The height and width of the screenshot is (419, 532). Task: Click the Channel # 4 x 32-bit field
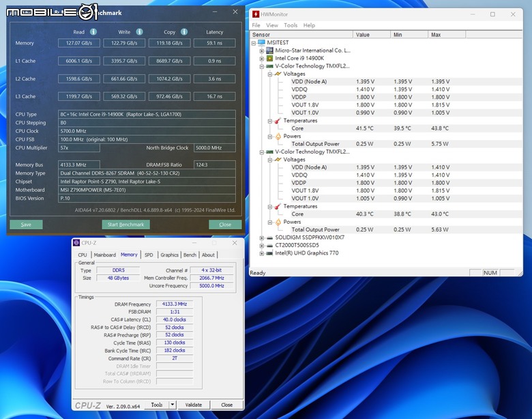(211, 270)
